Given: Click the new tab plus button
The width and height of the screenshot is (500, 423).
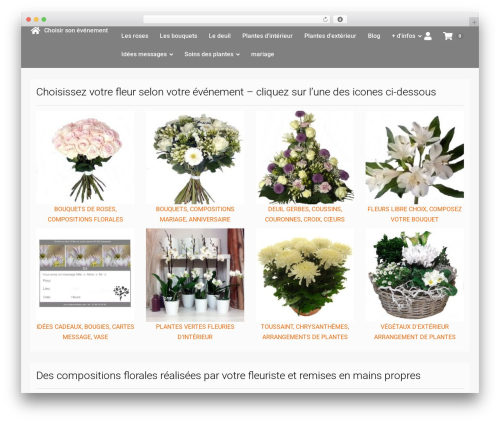Looking at the screenshot, I should click(474, 22).
